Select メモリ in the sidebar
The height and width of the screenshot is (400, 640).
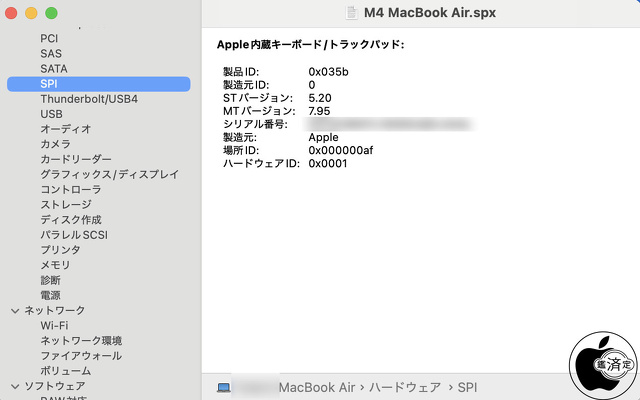[x=55, y=265]
